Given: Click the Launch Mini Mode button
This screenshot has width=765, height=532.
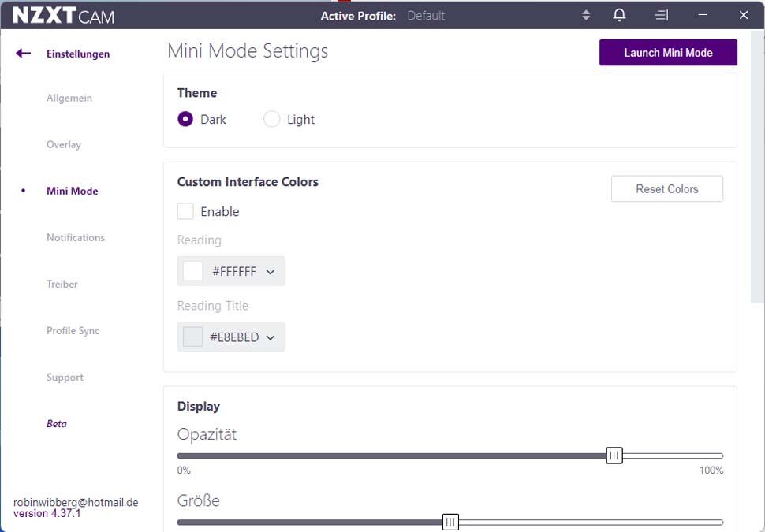Looking at the screenshot, I should [668, 52].
